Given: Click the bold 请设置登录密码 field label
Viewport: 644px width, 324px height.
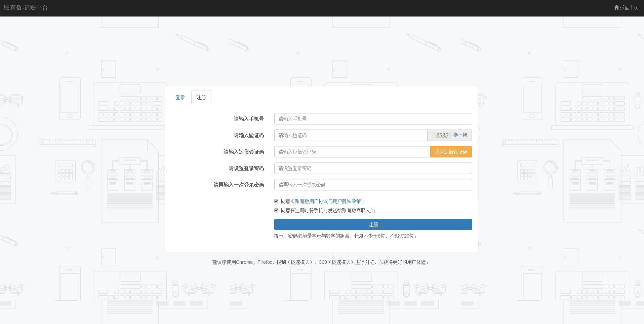Looking at the screenshot, I should [x=246, y=168].
